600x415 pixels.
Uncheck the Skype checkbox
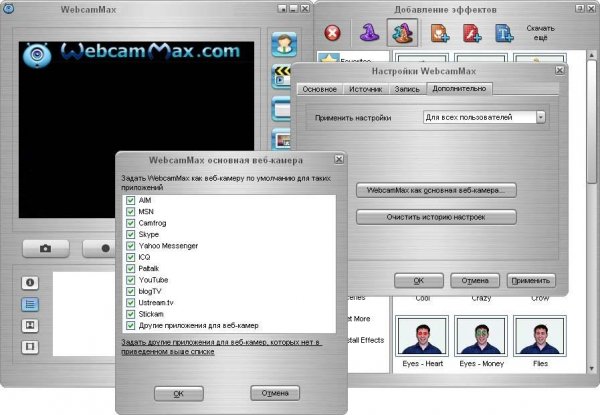(130, 234)
